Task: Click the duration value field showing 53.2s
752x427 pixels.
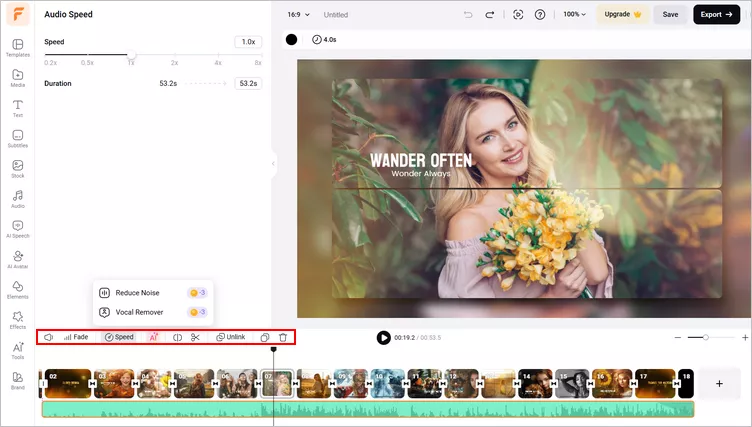Action: click(x=248, y=83)
